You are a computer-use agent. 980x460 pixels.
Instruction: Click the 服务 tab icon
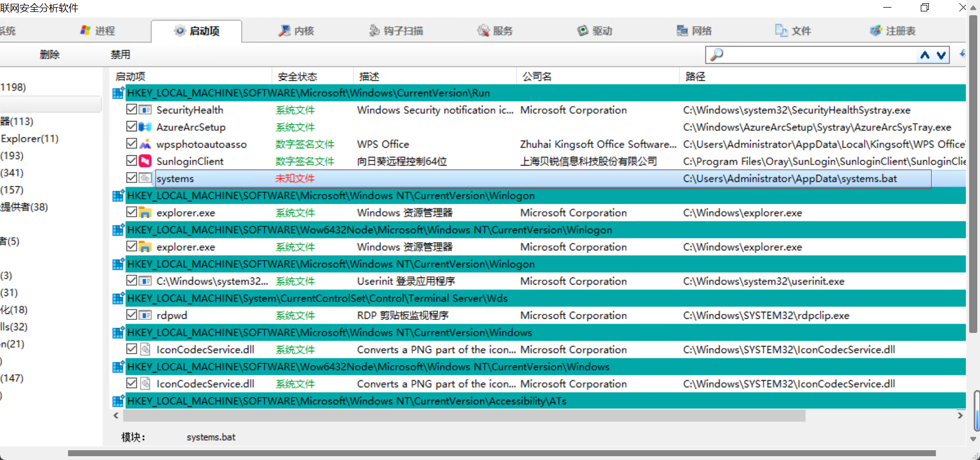point(483,30)
